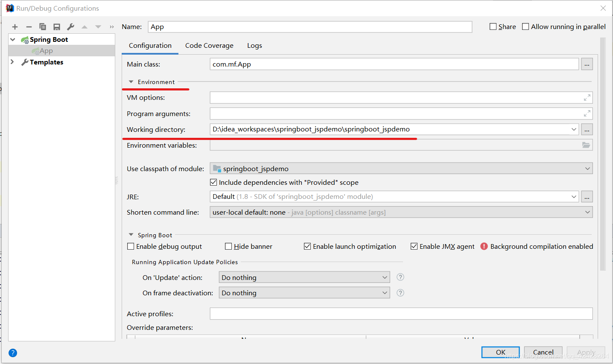The width and height of the screenshot is (613, 364).
Task: Click the Main class input field
Action: coord(394,64)
